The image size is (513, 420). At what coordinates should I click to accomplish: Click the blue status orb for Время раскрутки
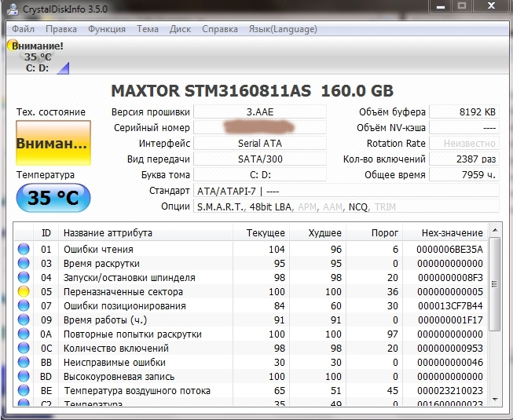tap(24, 263)
